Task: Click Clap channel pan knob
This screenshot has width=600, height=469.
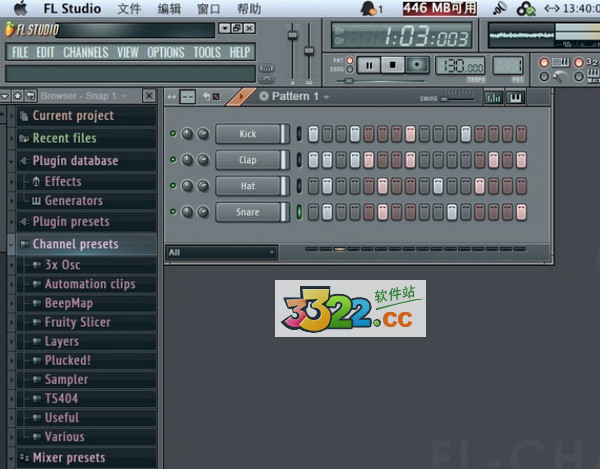Action: pos(187,160)
